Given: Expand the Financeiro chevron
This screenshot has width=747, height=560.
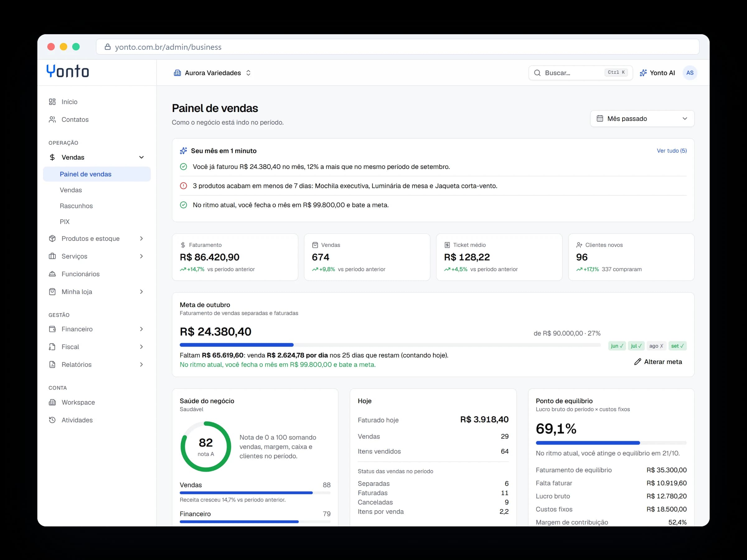Looking at the screenshot, I should 142,329.
